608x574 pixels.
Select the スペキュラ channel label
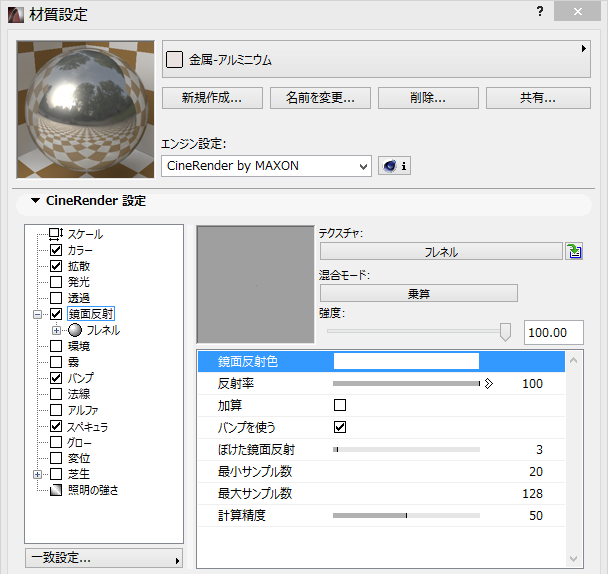point(88,426)
